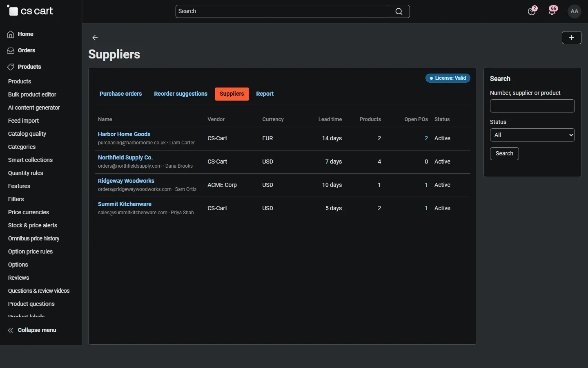
Task: Click the 14 days lead time cell
Action: point(332,138)
